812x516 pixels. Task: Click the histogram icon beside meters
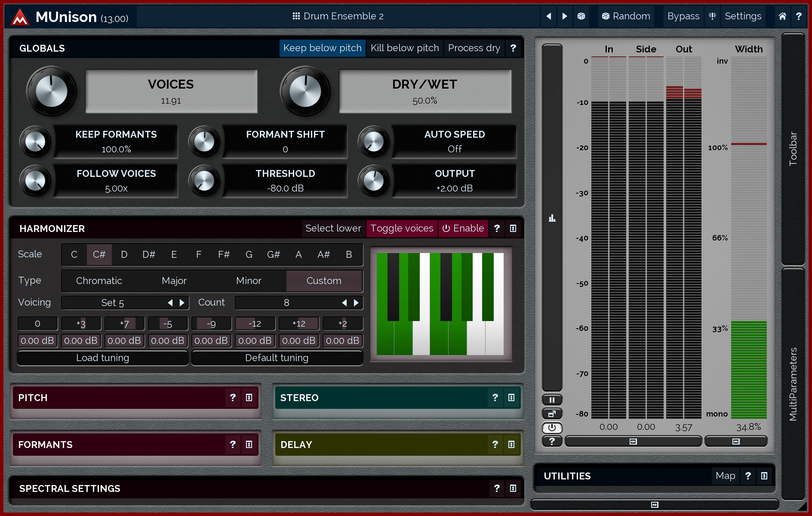point(552,218)
